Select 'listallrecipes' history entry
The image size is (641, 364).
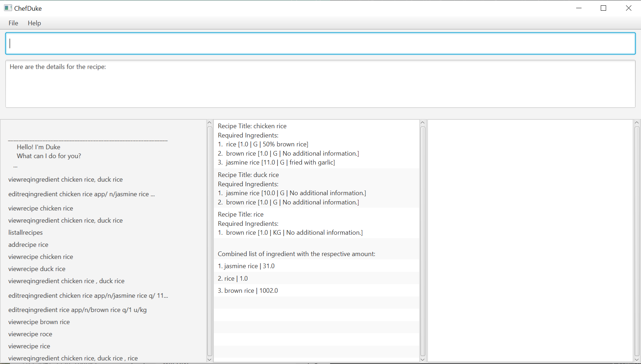click(x=26, y=233)
